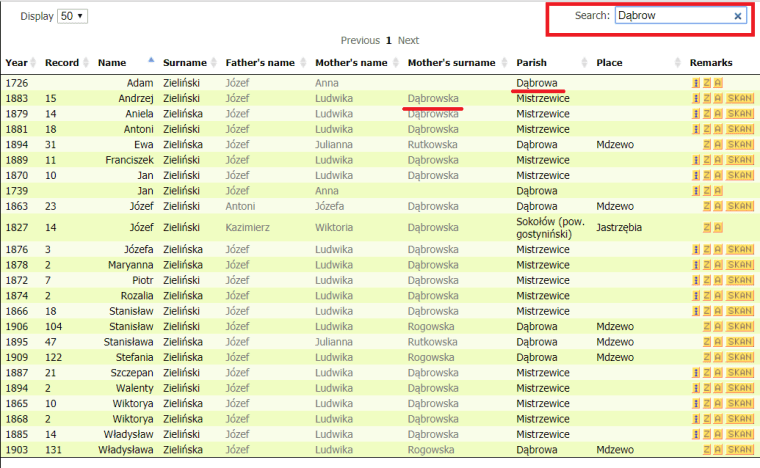
Task: Sort the table by Name column
Action: [112, 62]
